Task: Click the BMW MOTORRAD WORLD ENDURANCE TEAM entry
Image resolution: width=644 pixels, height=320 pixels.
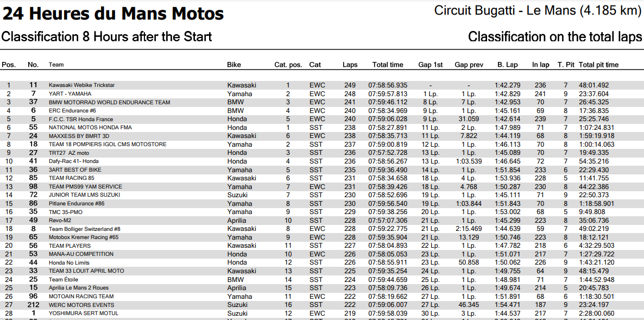Action: [x=109, y=102]
